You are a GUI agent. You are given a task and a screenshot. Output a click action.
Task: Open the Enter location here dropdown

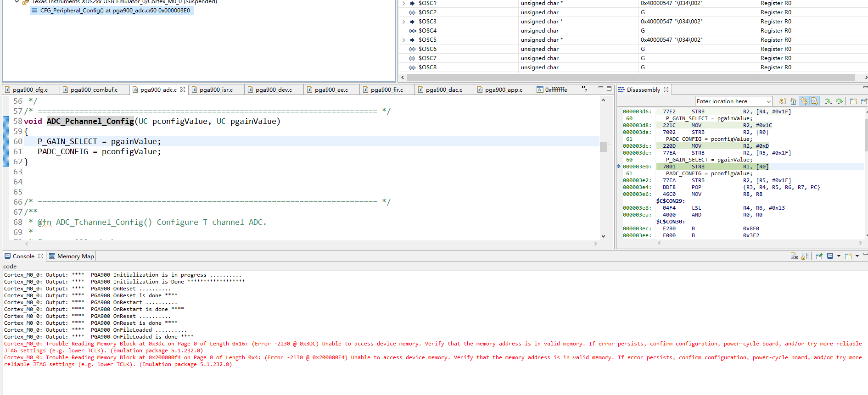pos(768,101)
